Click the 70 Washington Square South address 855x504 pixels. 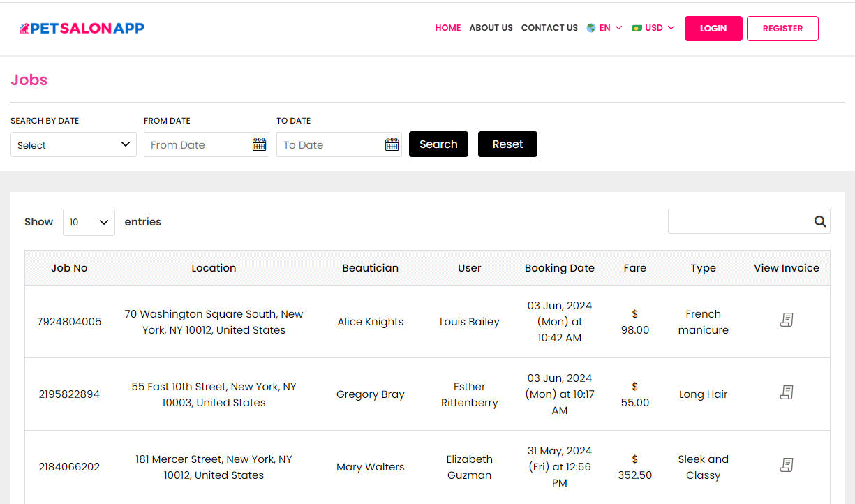tap(214, 322)
